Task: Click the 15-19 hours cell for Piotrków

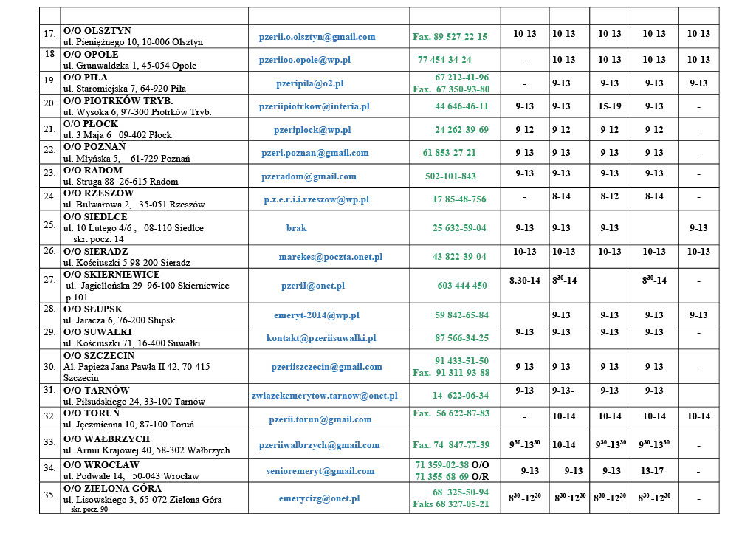Action: [x=610, y=106]
